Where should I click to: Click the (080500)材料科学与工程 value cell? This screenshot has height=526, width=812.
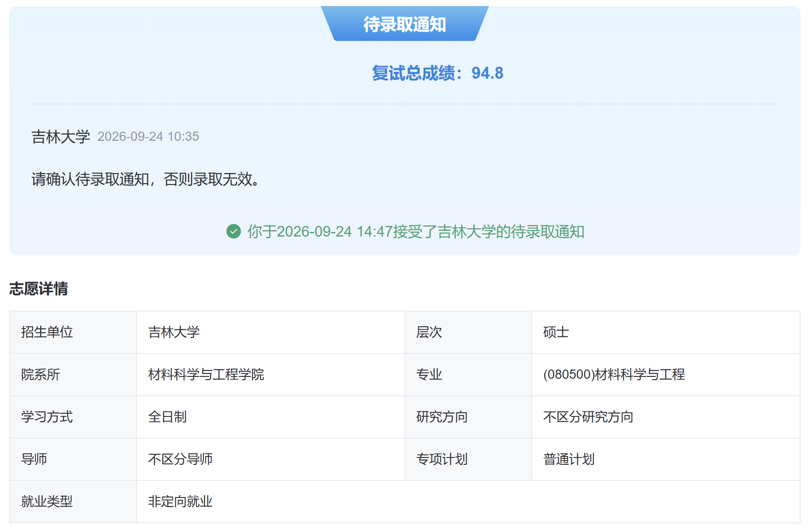click(666, 375)
